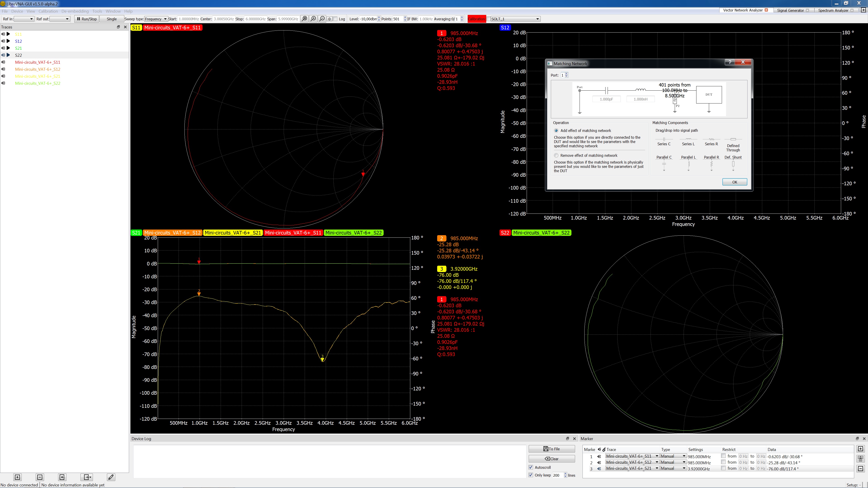Uncheck the Autoscroll checkbox

[x=531, y=467]
